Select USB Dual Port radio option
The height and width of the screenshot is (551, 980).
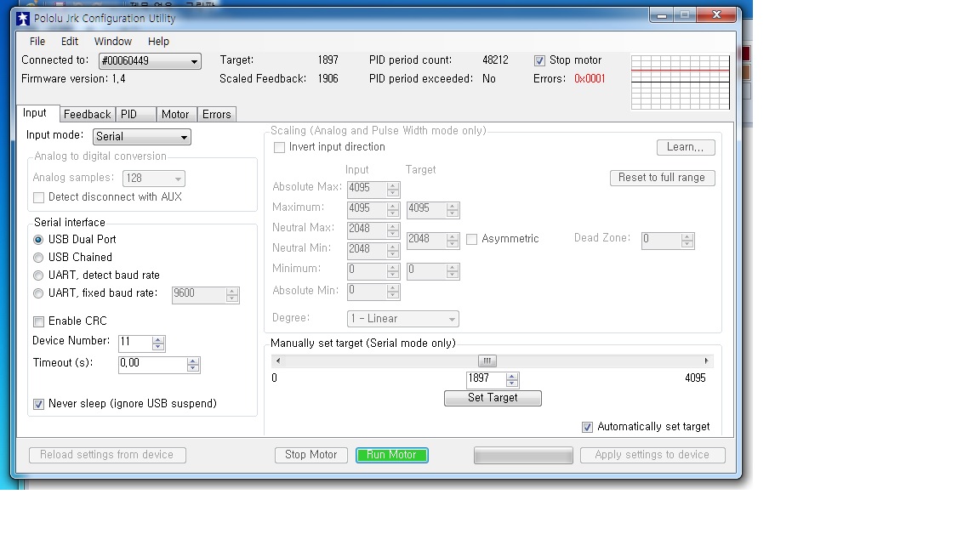[38, 240]
